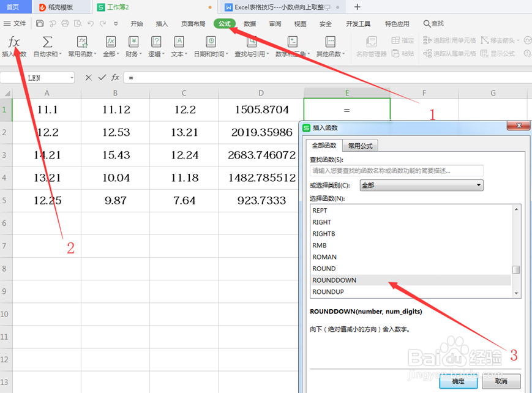Click in the formula bar input
The image size is (532, 393).
[327, 78]
